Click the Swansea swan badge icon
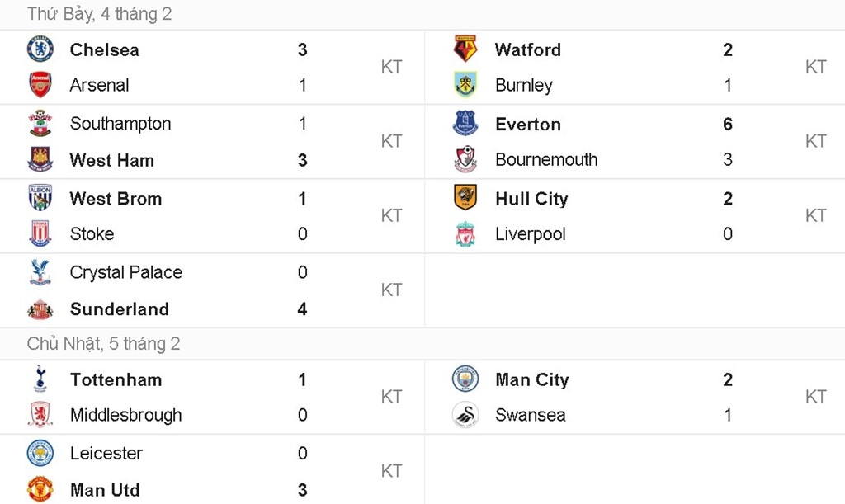Viewport: 845px width, 504px height. pyautogui.click(x=465, y=415)
